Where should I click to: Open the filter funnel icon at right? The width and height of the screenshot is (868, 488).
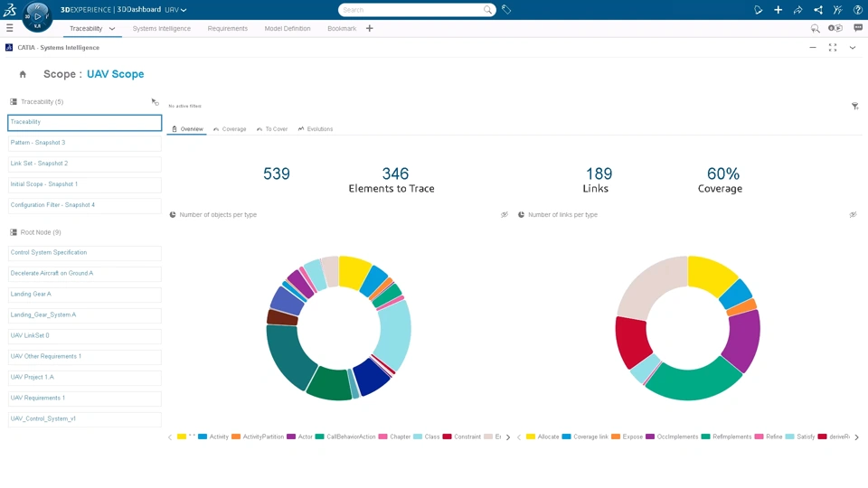[x=854, y=106]
